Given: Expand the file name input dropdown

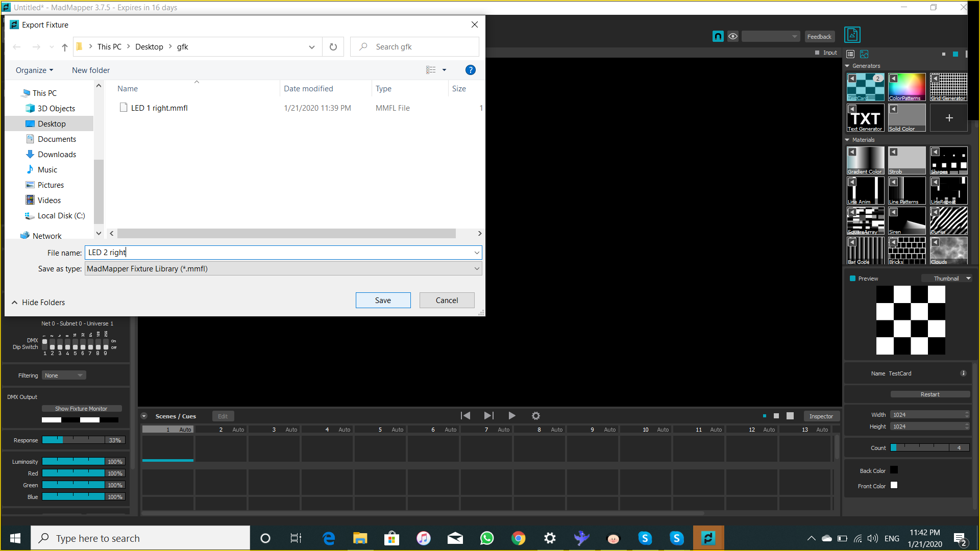Looking at the screenshot, I should (477, 253).
